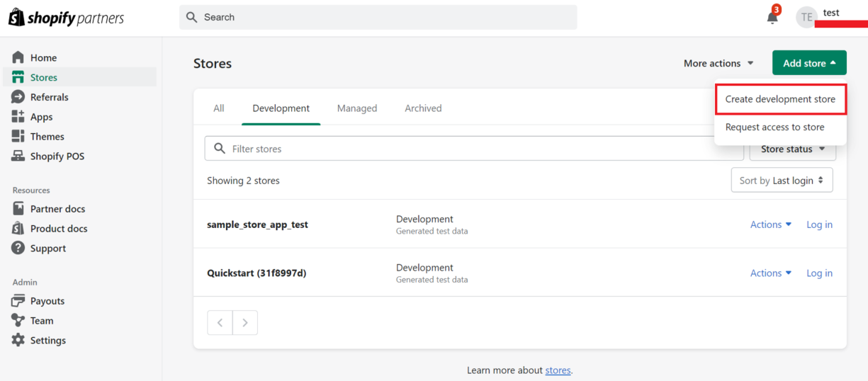Click the Apps grid icon
The width and height of the screenshot is (868, 381).
pos(18,117)
